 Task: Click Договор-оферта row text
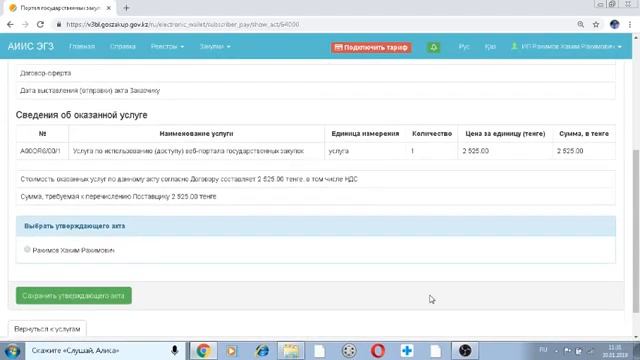(45, 73)
